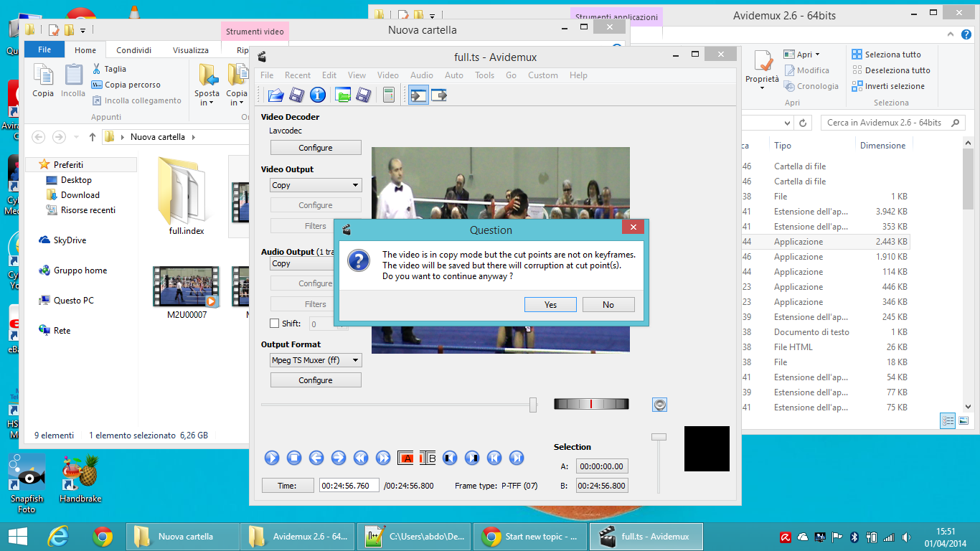Viewport: 980px width, 551px height.
Task: Click the Stop playback button
Action: coord(294,458)
